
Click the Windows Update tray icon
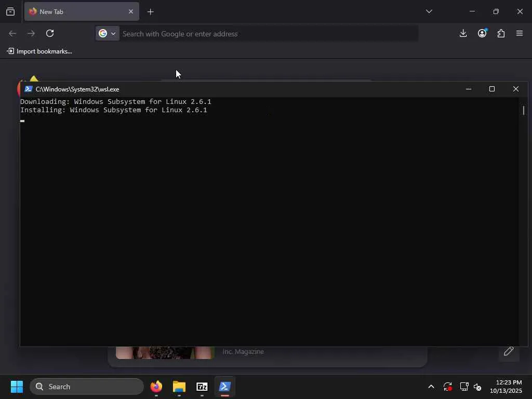(x=447, y=387)
